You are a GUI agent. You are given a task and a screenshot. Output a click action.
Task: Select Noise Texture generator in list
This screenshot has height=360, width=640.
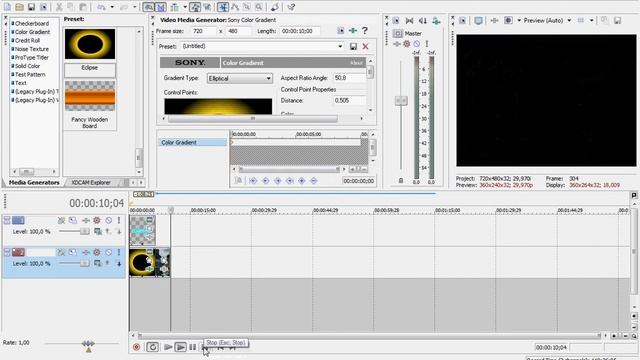point(31,49)
